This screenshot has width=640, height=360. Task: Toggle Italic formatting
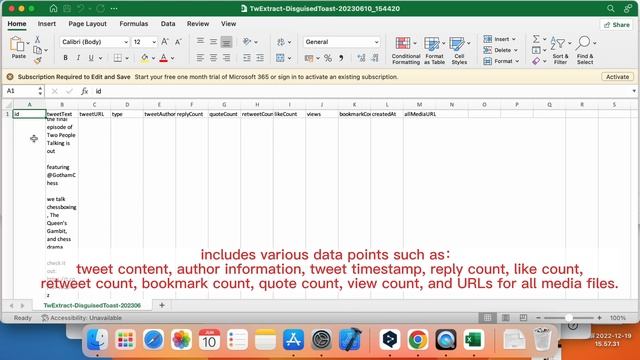point(78,58)
